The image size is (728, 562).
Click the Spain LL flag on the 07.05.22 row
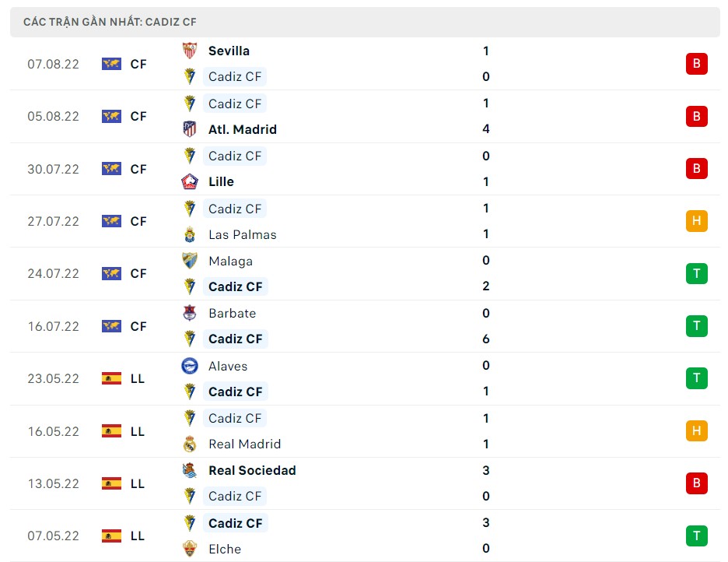click(110, 536)
